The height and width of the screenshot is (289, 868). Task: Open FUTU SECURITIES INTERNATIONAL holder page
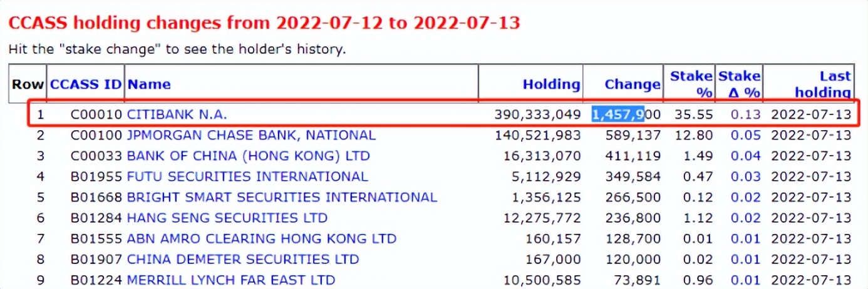247,176
